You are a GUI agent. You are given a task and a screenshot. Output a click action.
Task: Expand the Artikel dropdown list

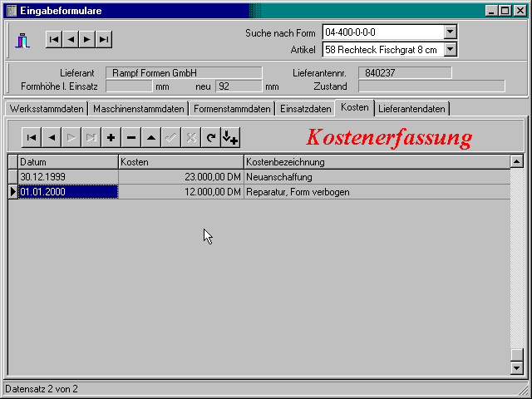[x=450, y=50]
